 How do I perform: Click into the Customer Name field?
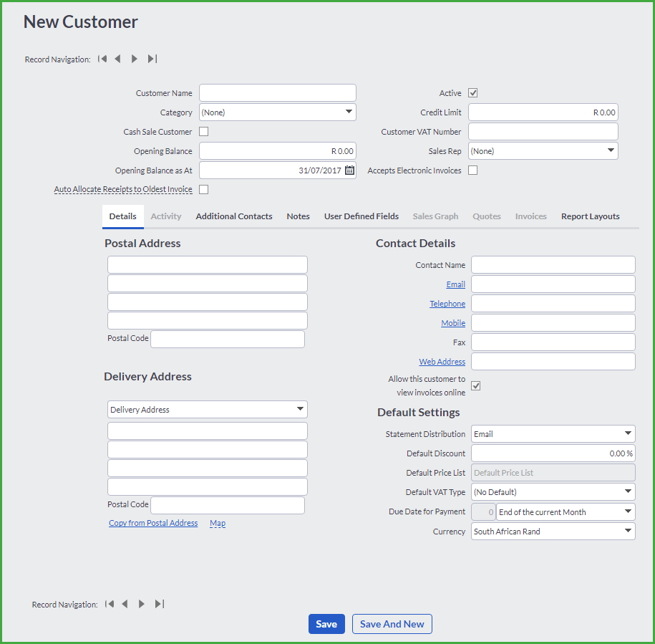click(277, 93)
